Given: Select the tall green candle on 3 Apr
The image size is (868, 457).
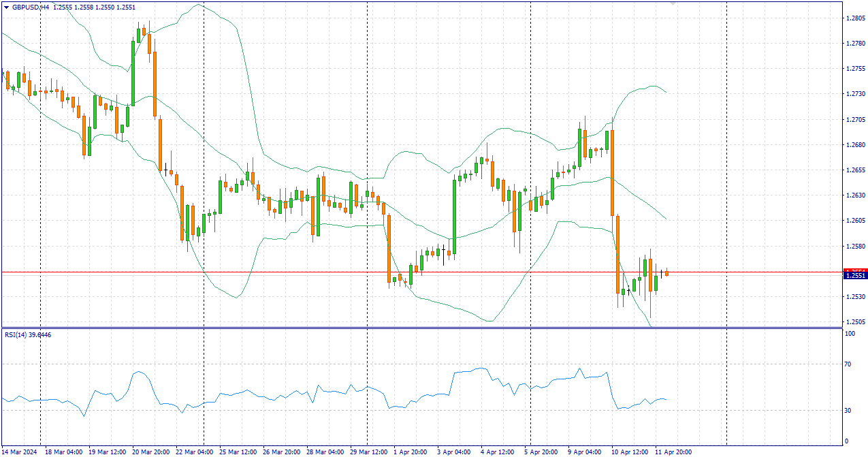Looking at the screenshot, I should (x=454, y=216).
